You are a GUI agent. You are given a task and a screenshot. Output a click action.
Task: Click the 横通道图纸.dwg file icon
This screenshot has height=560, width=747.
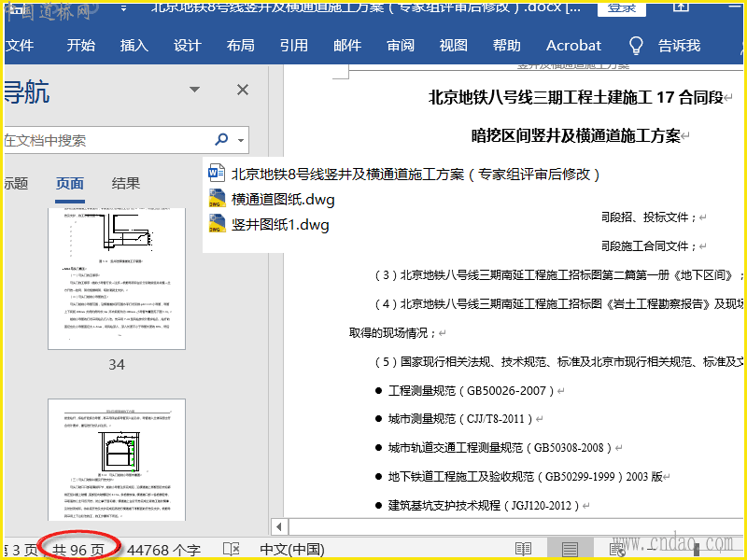pos(217,198)
